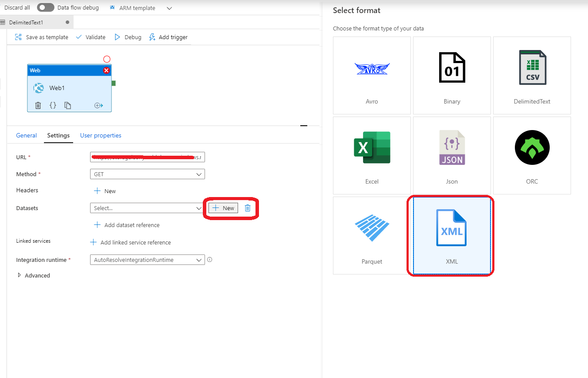Delete the Web1 activity with trash icon

coord(38,105)
